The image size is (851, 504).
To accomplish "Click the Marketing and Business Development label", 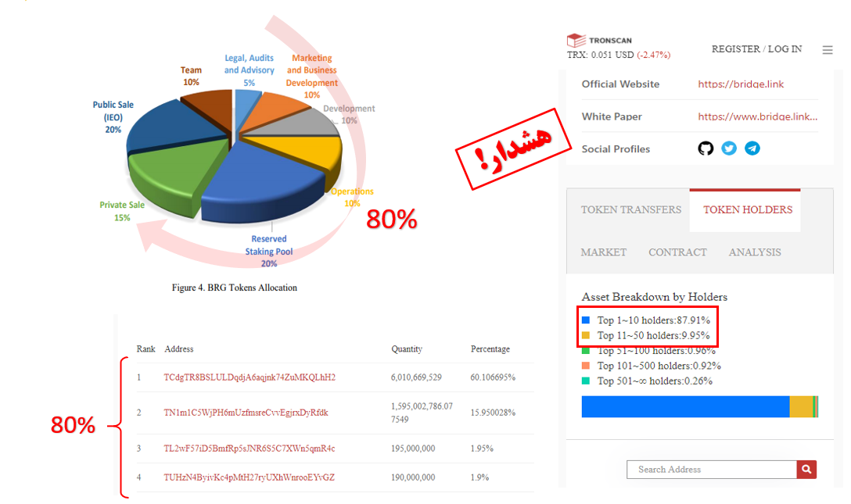I will 312,77.
